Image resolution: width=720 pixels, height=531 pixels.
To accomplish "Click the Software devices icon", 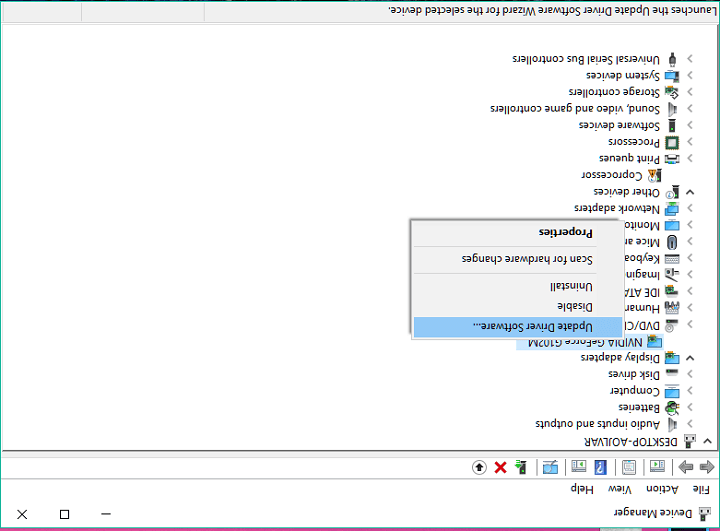I will pyautogui.click(x=672, y=125).
